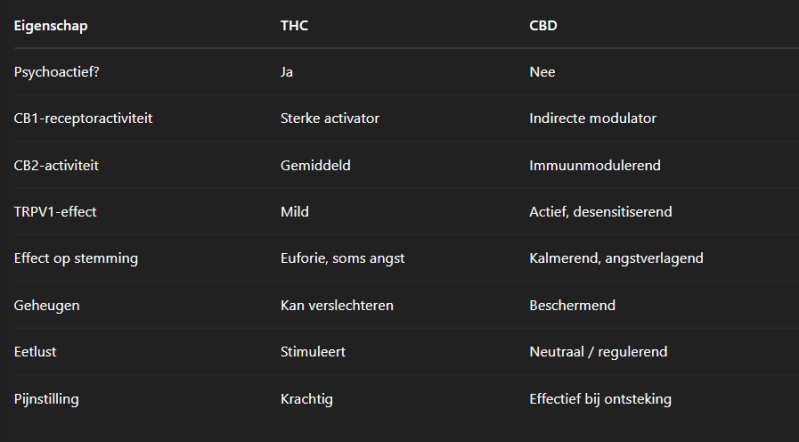The height and width of the screenshot is (442, 799).
Task: Click the CB2-activiteit row label
Action: click(56, 165)
